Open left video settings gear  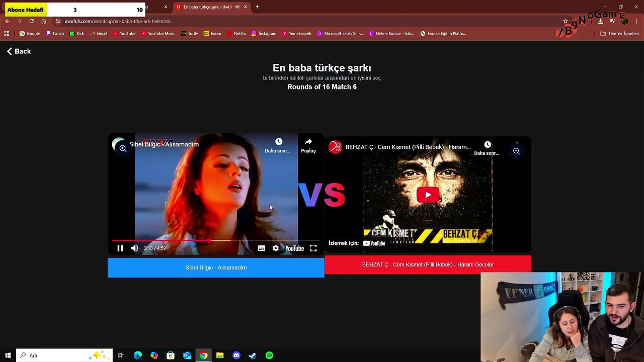coord(276,248)
